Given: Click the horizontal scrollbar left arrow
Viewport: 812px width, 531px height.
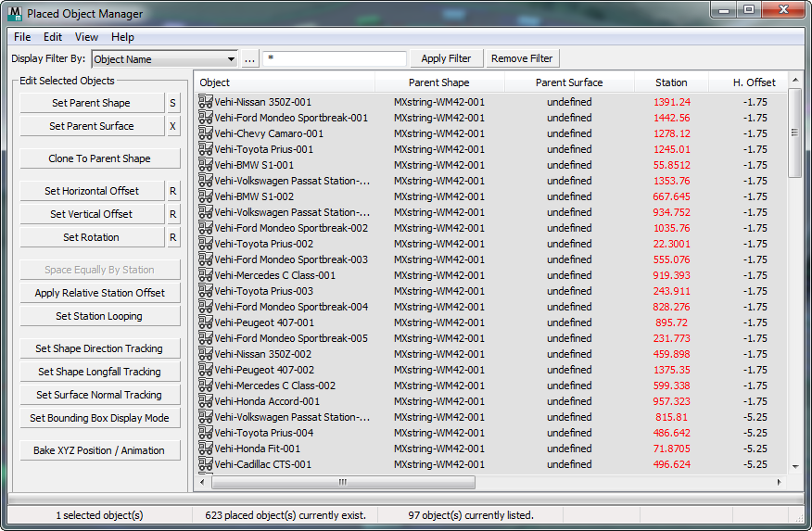Looking at the screenshot, I should pyautogui.click(x=202, y=483).
